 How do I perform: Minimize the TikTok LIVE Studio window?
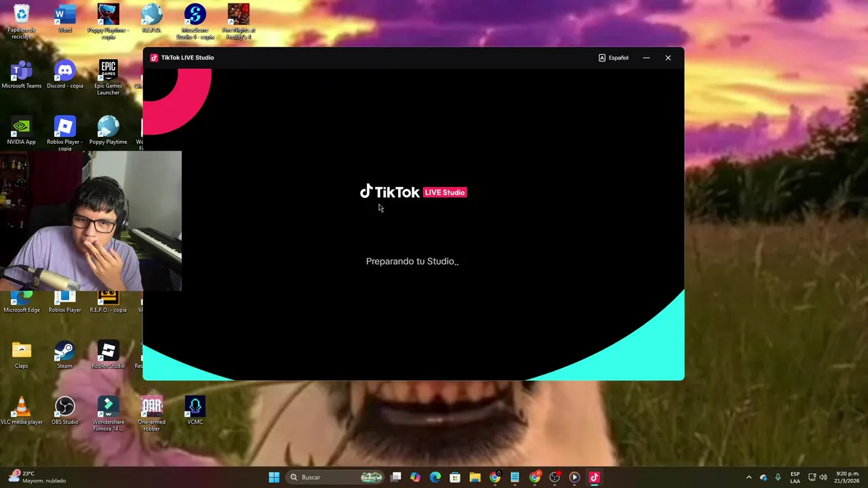point(646,58)
